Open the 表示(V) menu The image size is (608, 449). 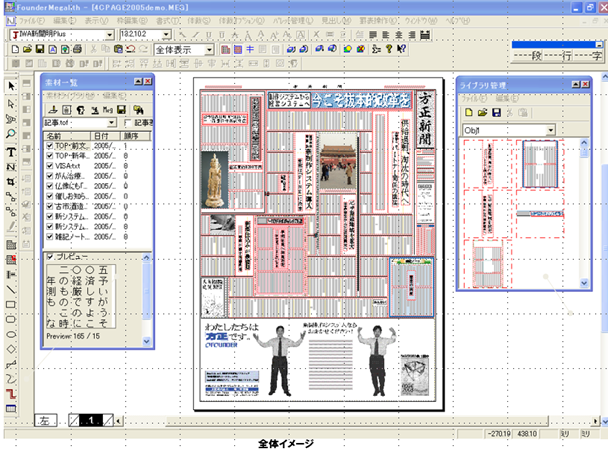coord(97,21)
